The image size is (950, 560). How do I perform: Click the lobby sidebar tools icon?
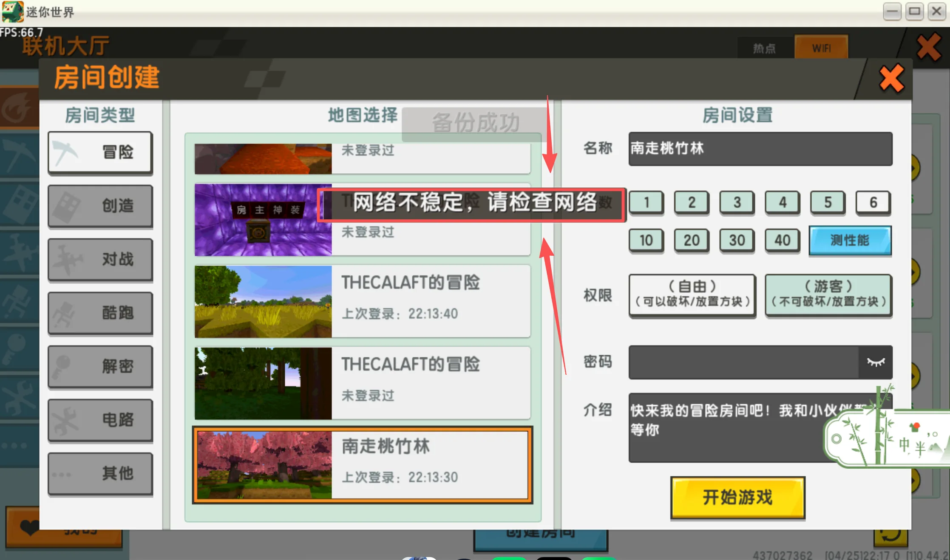coord(19,399)
